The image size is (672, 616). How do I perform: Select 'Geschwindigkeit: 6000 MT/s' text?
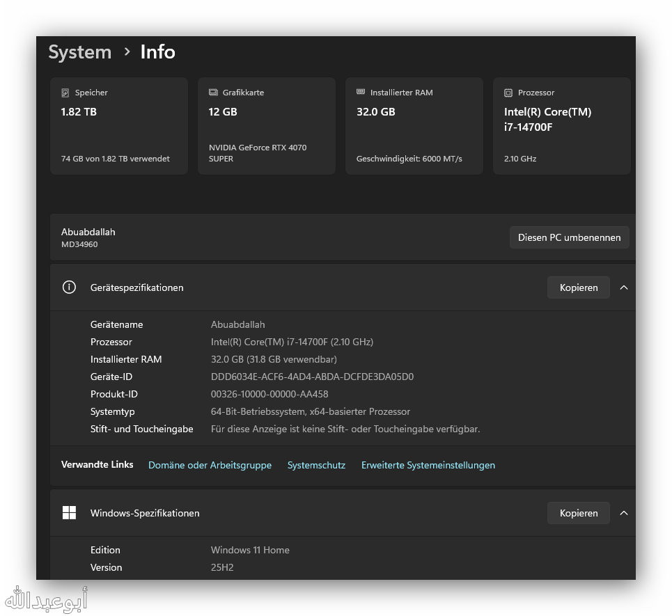409,159
